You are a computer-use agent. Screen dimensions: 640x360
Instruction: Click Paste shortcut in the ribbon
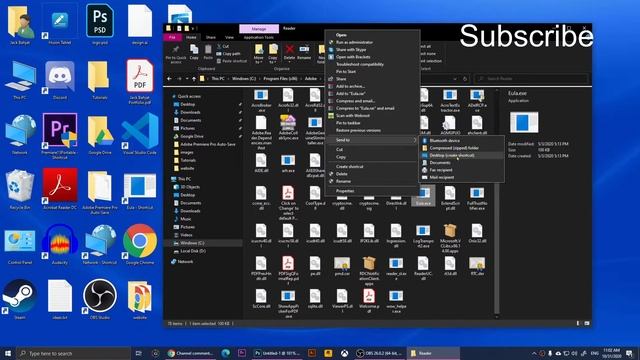coord(232,61)
